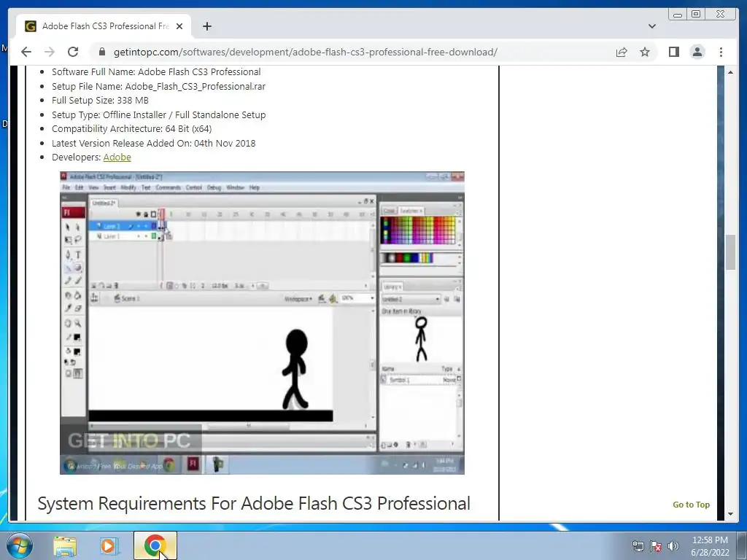
Task: Click the forward navigation arrow
Action: (50, 52)
